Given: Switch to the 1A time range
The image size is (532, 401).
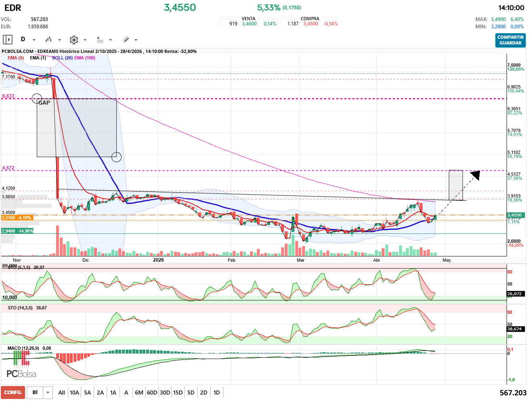Looking at the screenshot, I should coord(113,393).
